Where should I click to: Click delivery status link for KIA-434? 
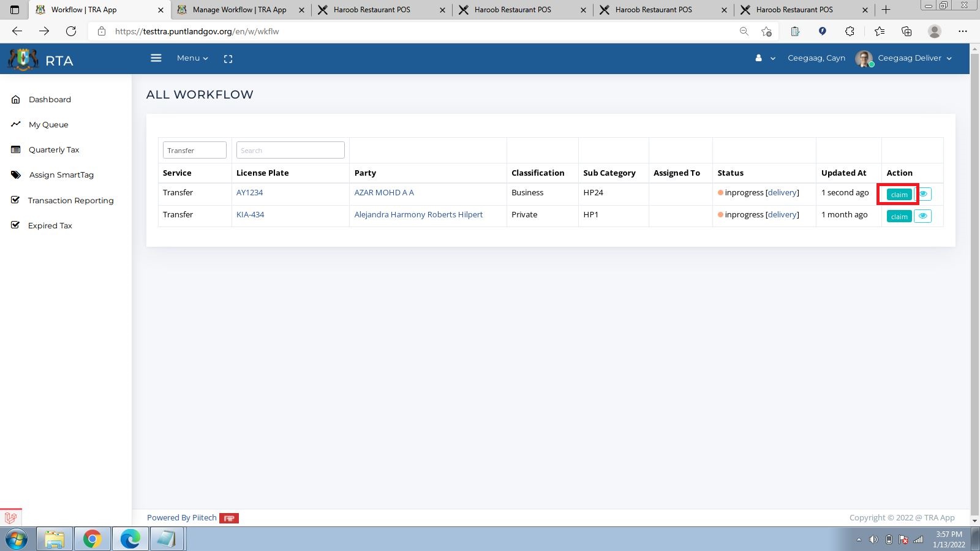click(x=782, y=215)
